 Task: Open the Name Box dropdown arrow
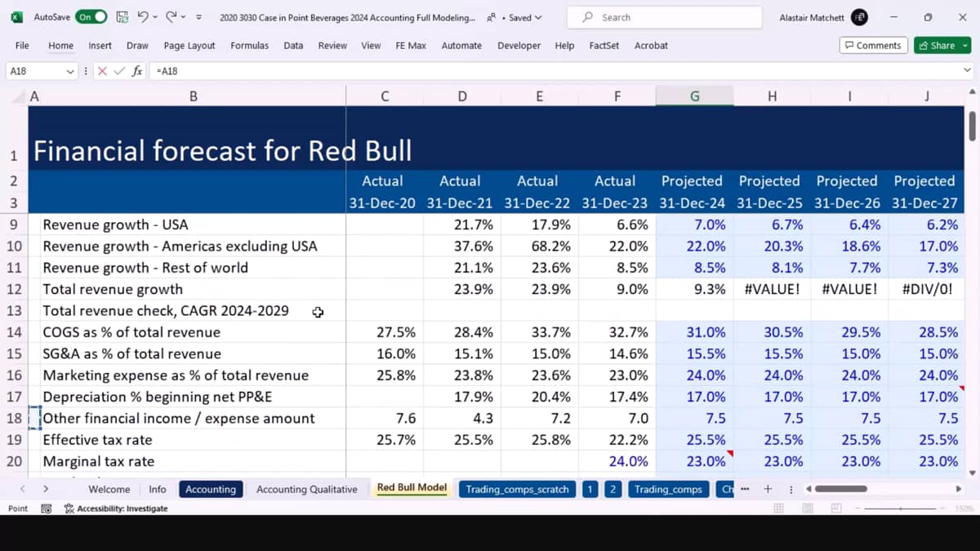pyautogui.click(x=69, y=71)
